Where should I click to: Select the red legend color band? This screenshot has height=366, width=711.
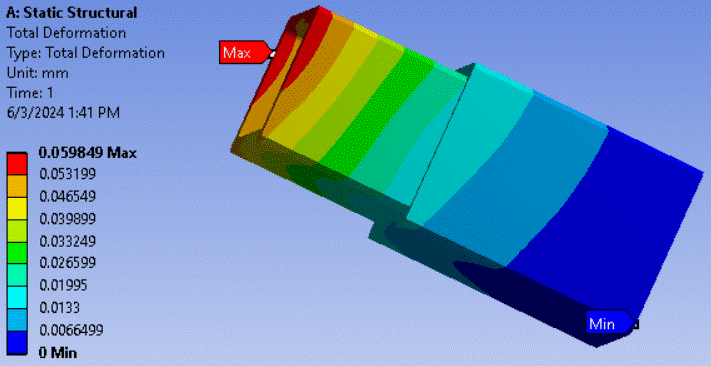click(17, 163)
